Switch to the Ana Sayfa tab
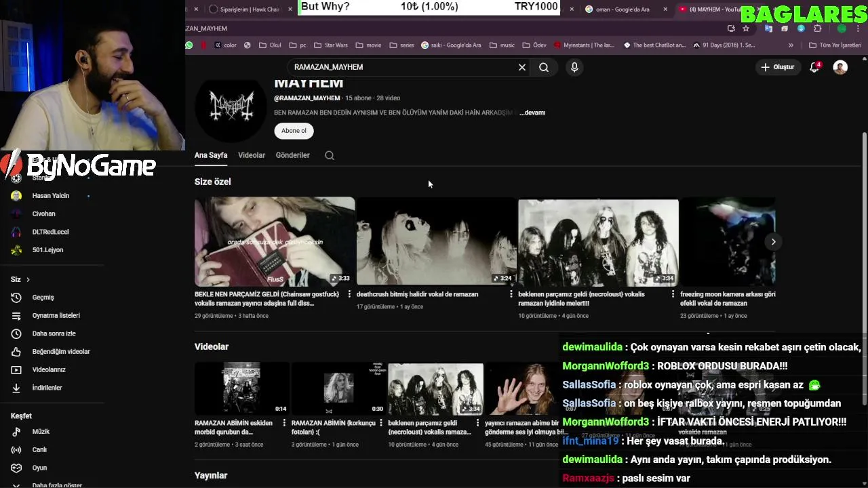The image size is (868, 488). click(211, 155)
